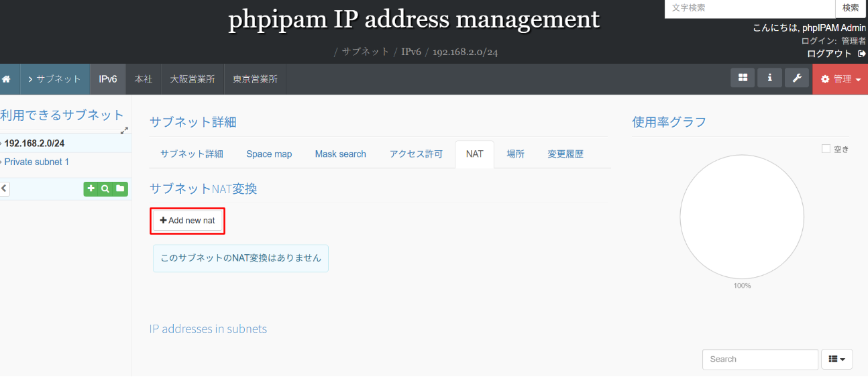The image size is (868, 377).
Task: Click the サブネットNAT変換 heading
Action: click(203, 189)
